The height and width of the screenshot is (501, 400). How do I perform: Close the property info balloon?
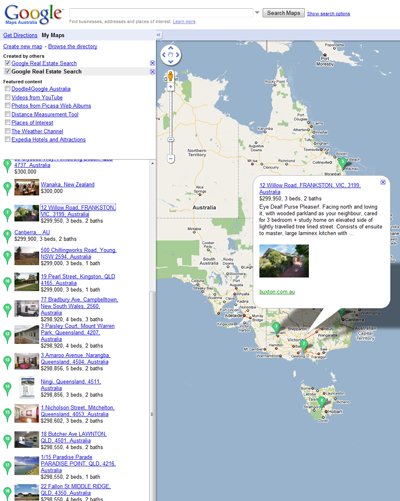coord(383,182)
